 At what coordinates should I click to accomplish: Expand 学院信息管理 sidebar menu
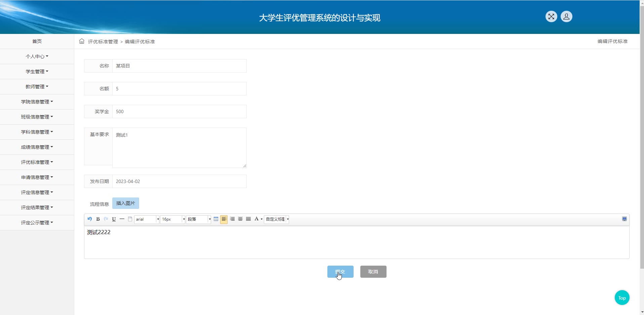pyautogui.click(x=37, y=102)
